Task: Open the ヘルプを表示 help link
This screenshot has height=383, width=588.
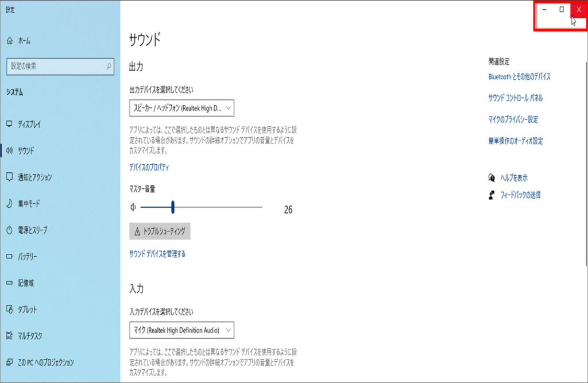Action: (x=513, y=178)
